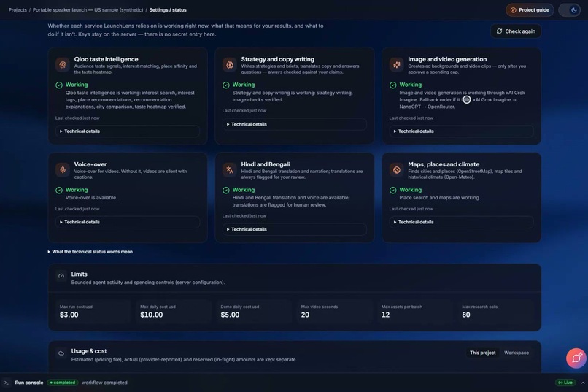Click the Voice-over microphone icon
This screenshot has width=588, height=392.
(63, 169)
